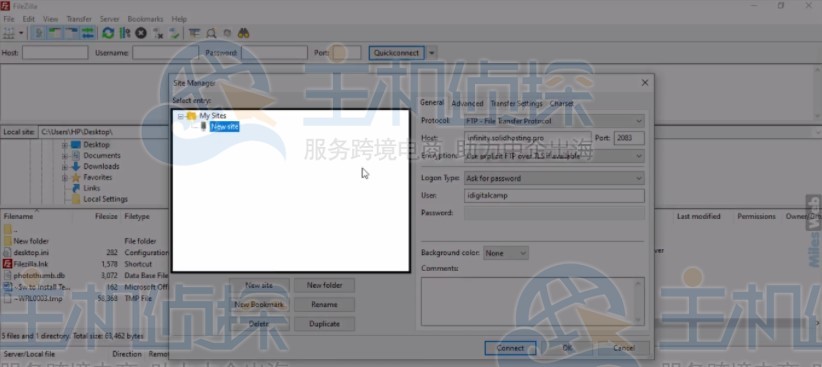Switch to the Advanced tab

point(467,103)
